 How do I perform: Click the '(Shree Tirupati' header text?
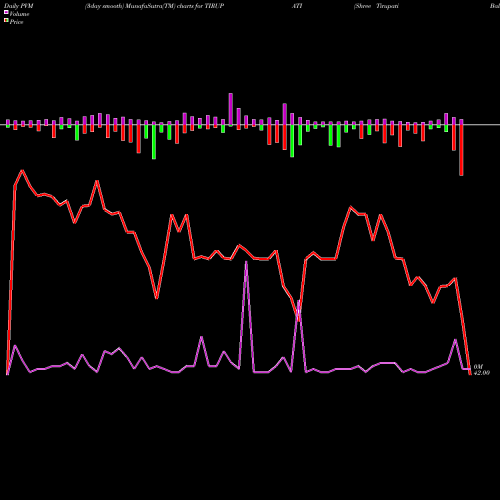[x=376, y=6]
